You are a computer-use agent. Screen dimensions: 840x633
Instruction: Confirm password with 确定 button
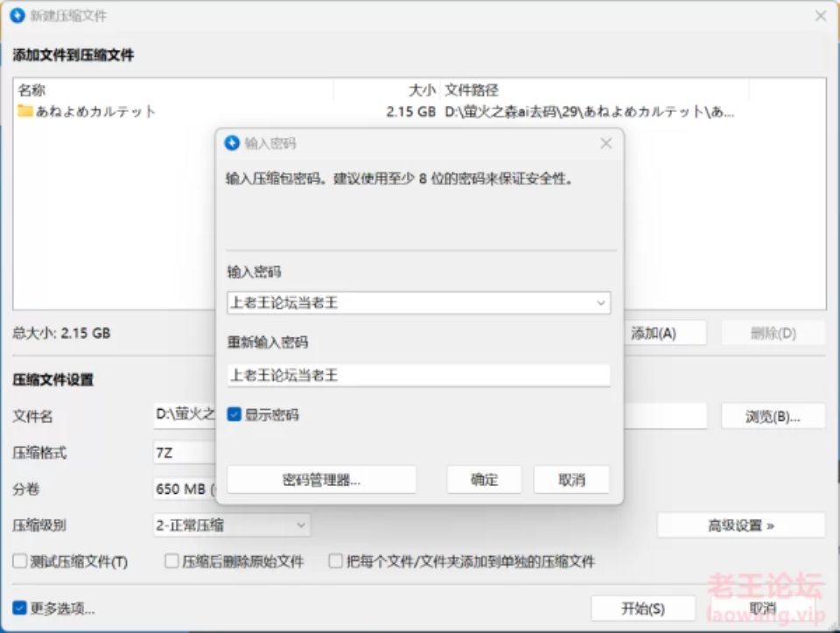[484, 480]
